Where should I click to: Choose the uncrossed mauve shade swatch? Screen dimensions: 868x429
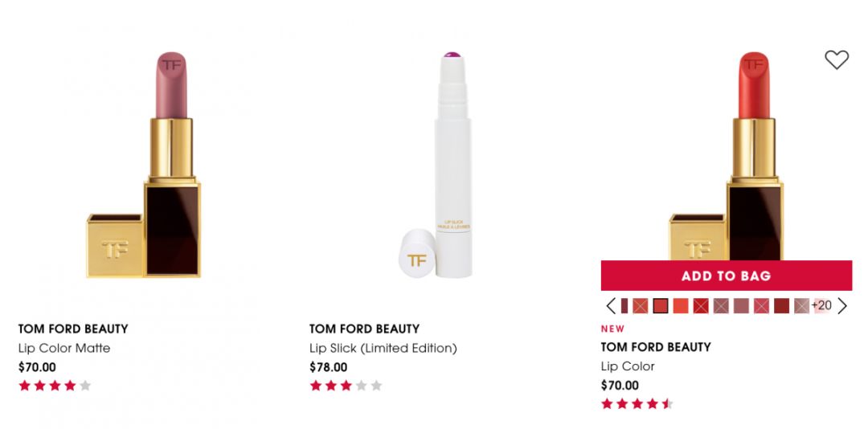pos(741,306)
